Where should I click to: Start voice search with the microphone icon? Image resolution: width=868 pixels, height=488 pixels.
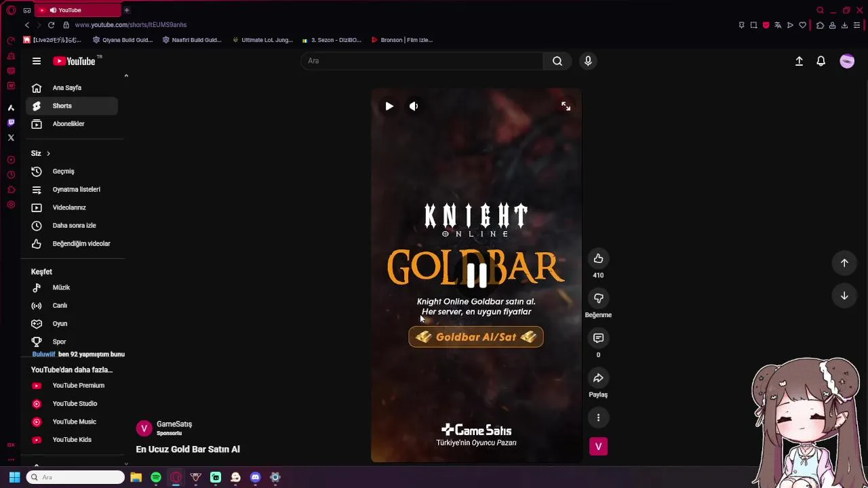(588, 61)
